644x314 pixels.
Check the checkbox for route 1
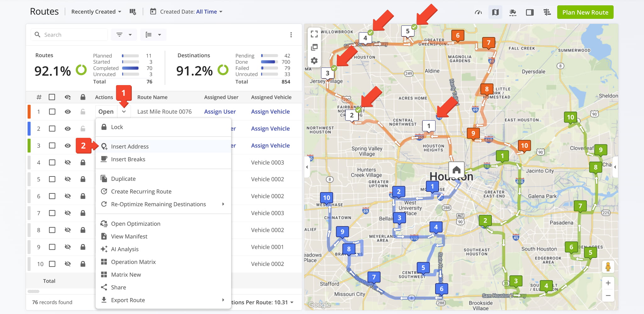pyautogui.click(x=52, y=111)
